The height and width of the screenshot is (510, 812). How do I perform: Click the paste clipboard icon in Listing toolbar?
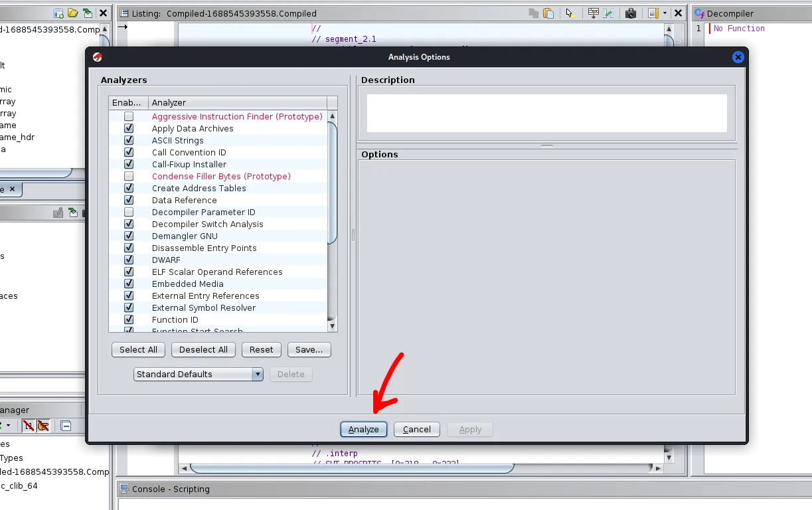pos(548,13)
